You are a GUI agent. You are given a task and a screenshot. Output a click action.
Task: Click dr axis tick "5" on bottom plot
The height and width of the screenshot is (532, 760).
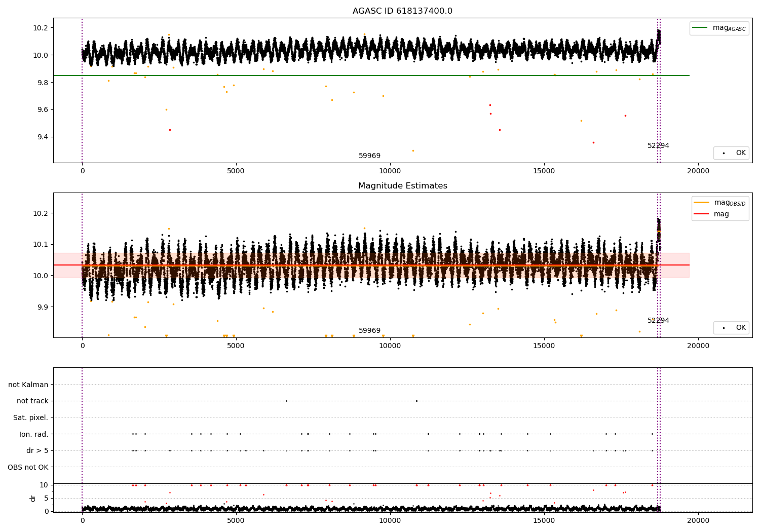point(47,499)
